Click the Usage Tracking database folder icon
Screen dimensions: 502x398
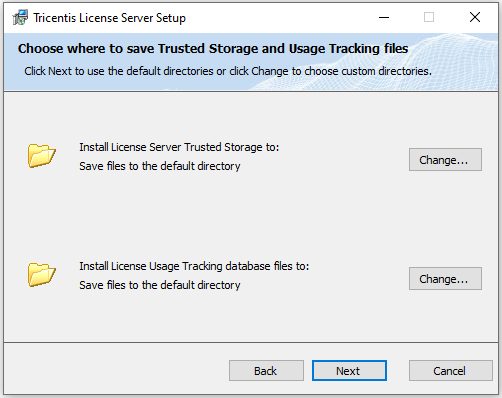coord(42,275)
